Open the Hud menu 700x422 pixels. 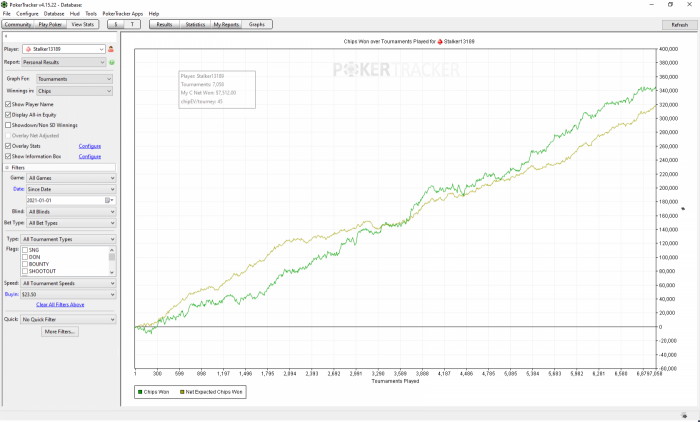click(75, 14)
